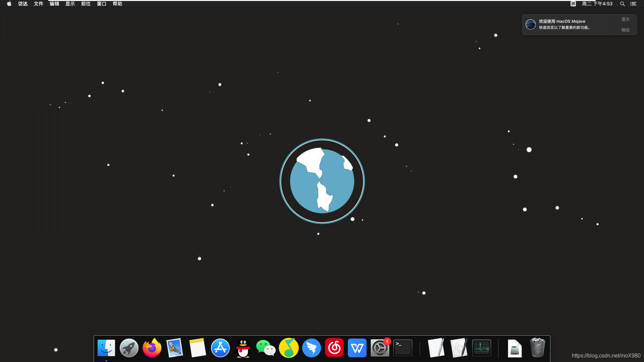
Task: Click 稍后 button in notification
Action: [x=625, y=30]
